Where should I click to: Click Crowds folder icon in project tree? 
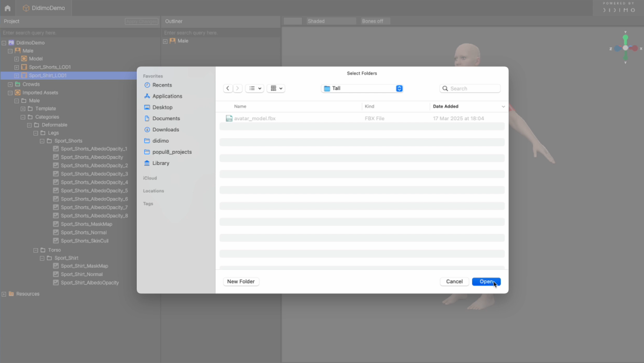[18, 84]
